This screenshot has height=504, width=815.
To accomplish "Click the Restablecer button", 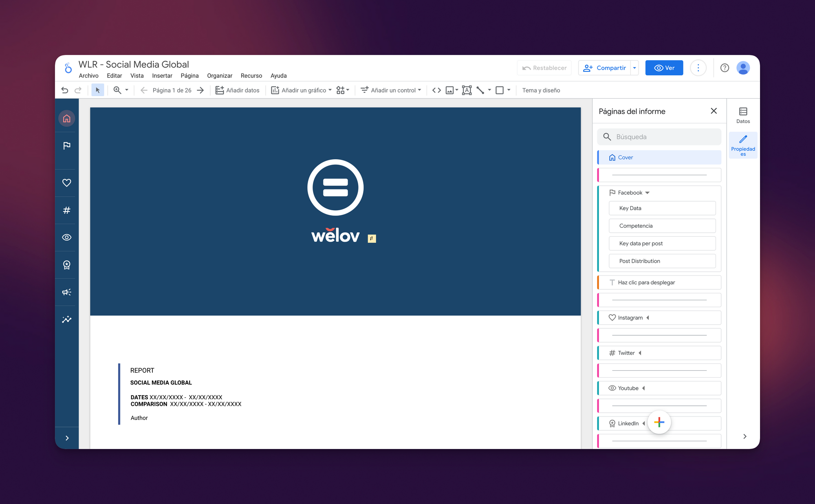I will 544,68.
